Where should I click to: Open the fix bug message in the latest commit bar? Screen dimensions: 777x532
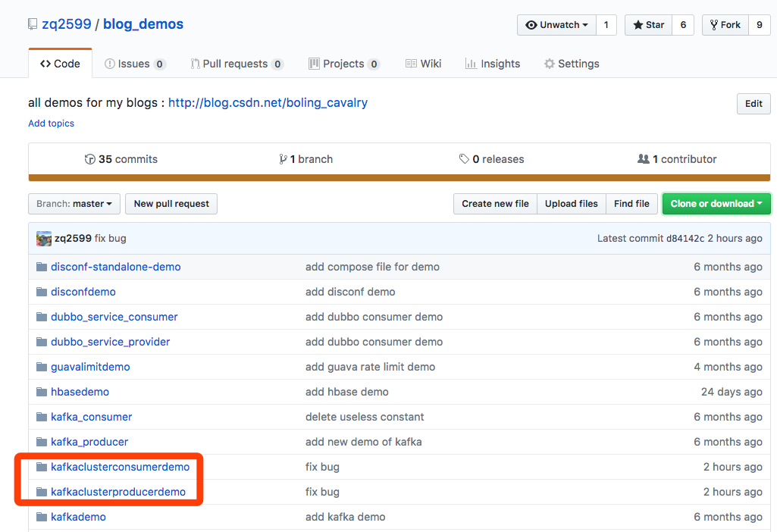[111, 238]
